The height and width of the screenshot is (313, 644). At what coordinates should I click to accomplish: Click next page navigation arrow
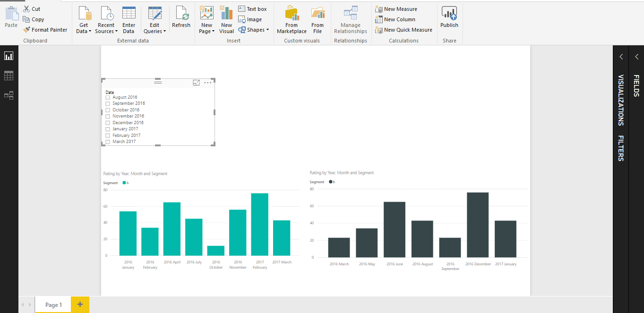30,305
